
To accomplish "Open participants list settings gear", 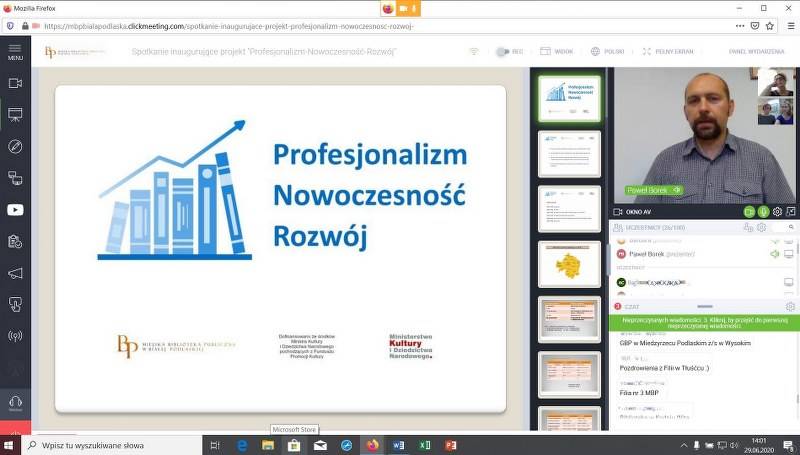I will pos(761,228).
